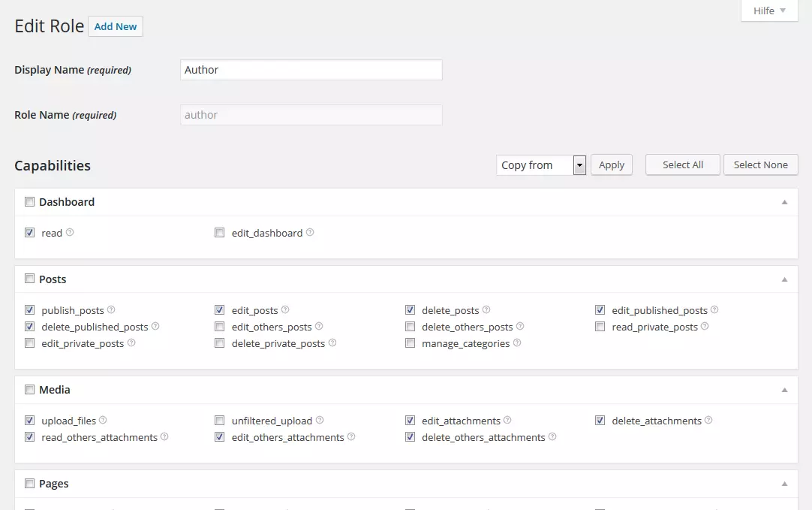This screenshot has height=510, width=812.
Task: Click help icon beside read_private_posts
Action: tap(705, 327)
